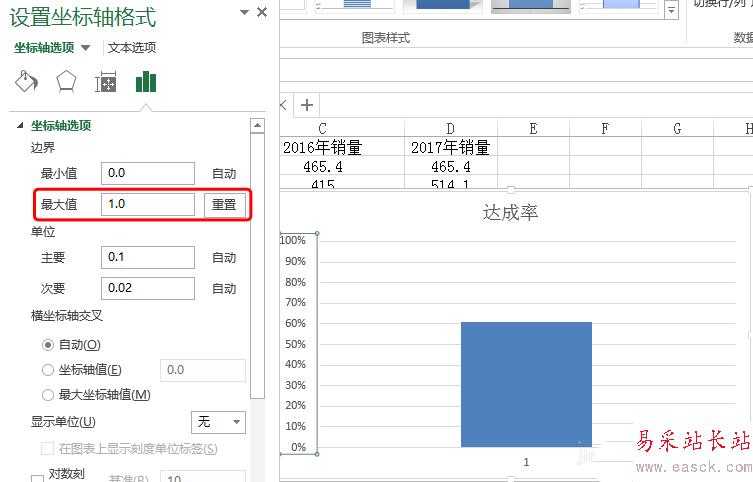The height and width of the screenshot is (482, 753).
Task: Select cell 465.4 under 2016年销量
Action: point(342,167)
